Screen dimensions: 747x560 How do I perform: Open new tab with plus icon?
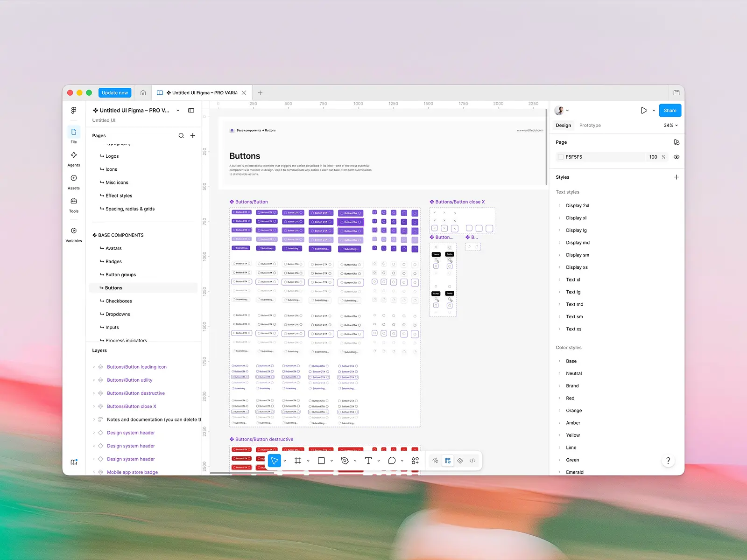pos(260,93)
